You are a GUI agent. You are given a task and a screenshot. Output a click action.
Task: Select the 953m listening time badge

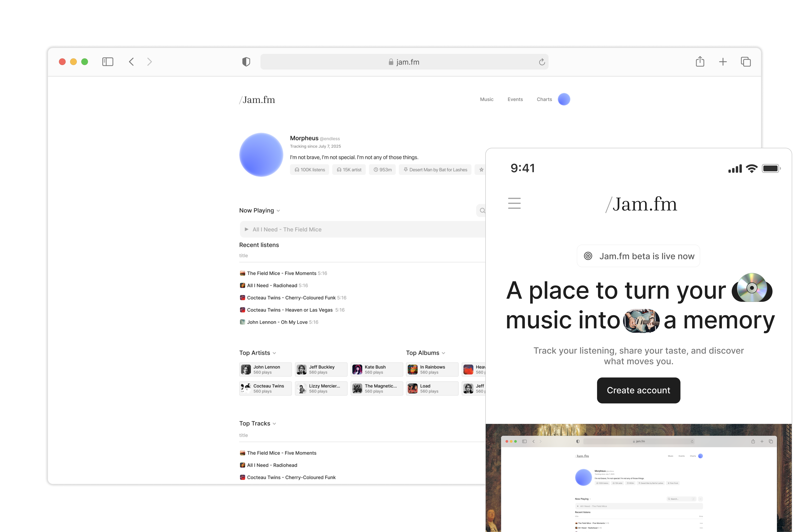click(382, 170)
